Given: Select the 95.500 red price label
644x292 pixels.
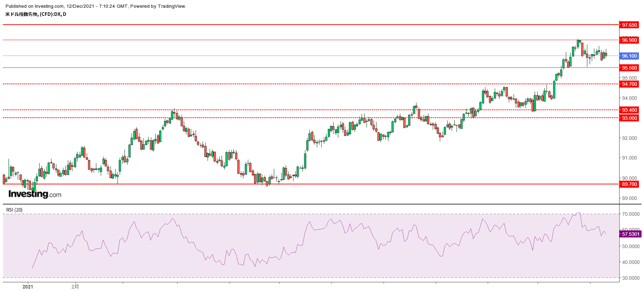Looking at the screenshot, I should click(x=629, y=68).
